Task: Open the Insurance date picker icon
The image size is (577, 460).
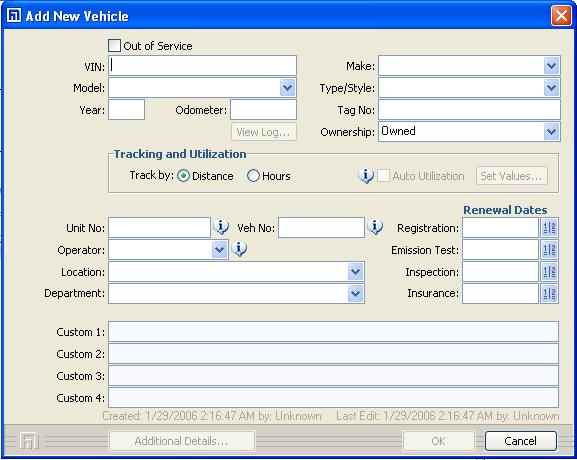Action: tap(549, 293)
